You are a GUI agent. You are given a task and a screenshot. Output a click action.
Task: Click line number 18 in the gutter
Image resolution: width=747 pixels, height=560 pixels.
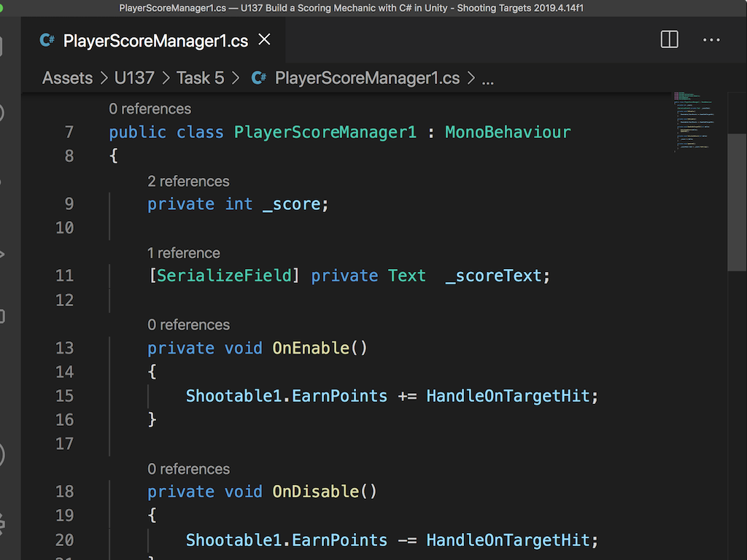tap(64, 491)
